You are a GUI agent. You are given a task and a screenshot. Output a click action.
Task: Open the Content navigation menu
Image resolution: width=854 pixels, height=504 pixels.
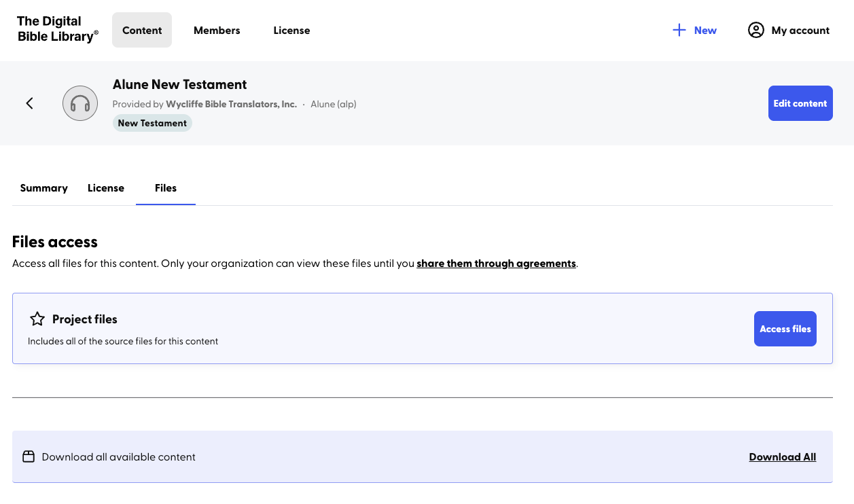click(142, 30)
